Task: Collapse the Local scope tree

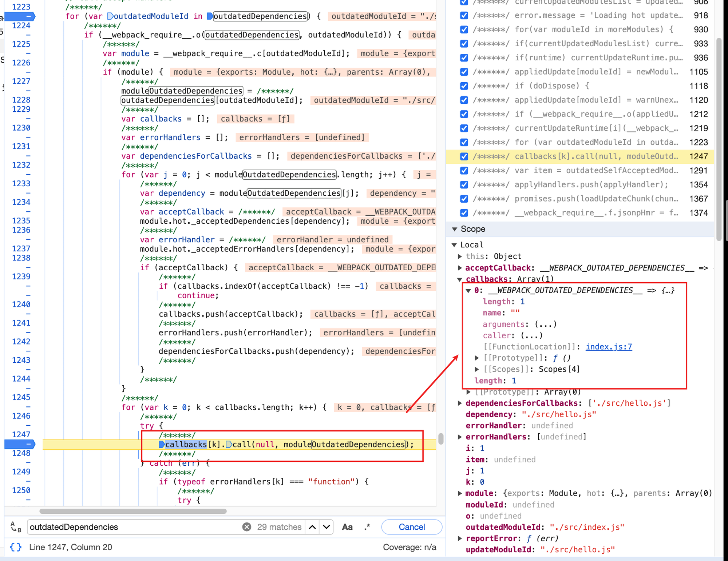Action: [x=454, y=245]
